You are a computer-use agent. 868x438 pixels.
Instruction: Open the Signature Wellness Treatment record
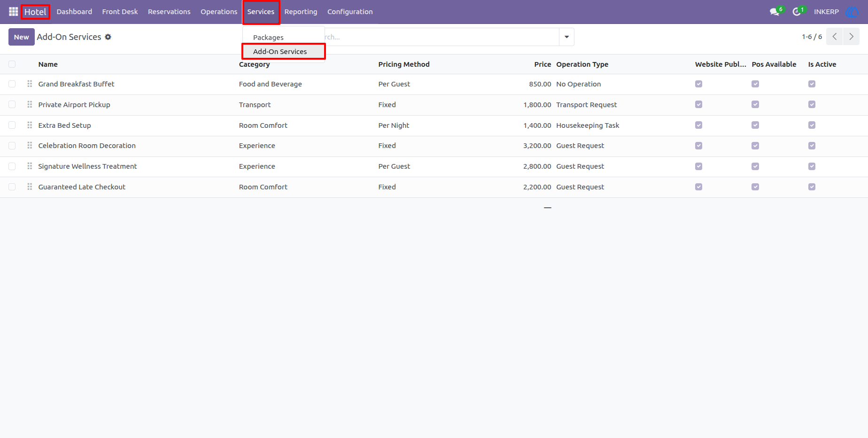[x=87, y=166]
